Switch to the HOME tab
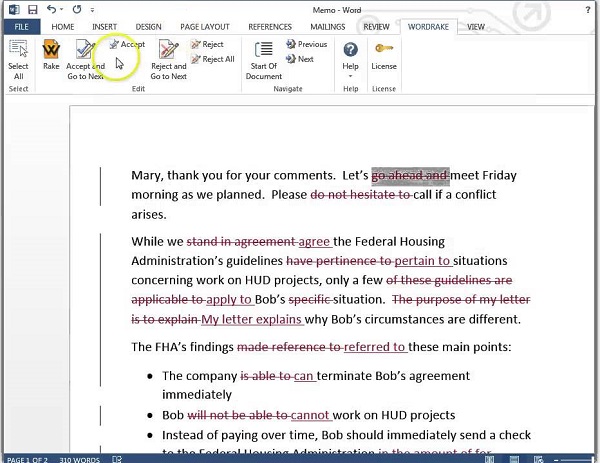 click(63, 27)
